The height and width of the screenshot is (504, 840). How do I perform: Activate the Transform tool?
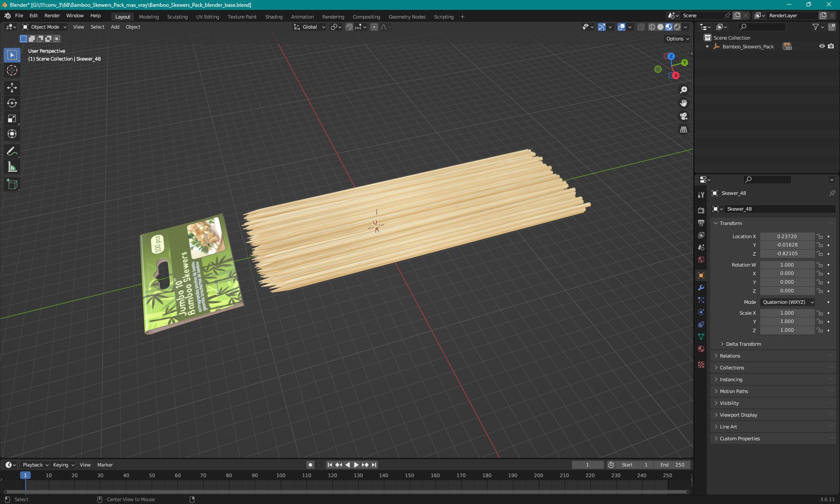[12, 134]
